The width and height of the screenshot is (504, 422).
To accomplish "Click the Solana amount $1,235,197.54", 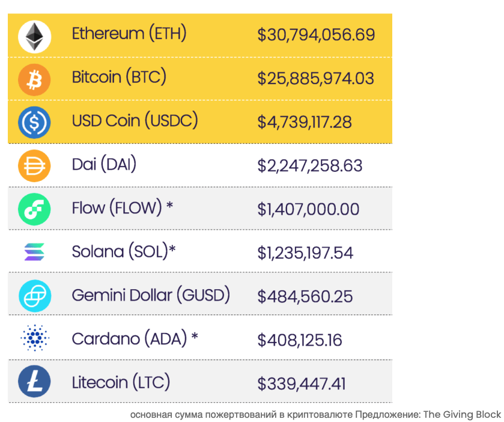I will [x=305, y=252].
